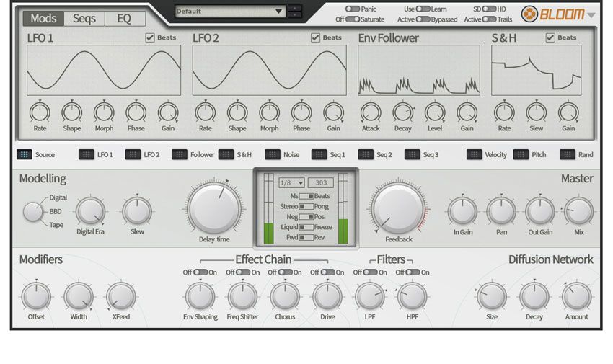Viewport: 613px width, 364px height.
Task: Toggle the Ms/Beats delay switch
Action: coord(306,196)
